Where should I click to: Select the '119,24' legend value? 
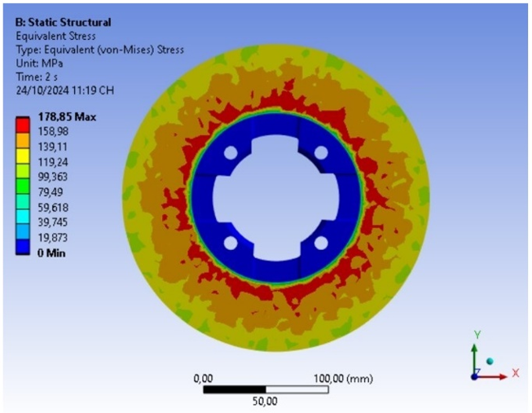(x=53, y=162)
